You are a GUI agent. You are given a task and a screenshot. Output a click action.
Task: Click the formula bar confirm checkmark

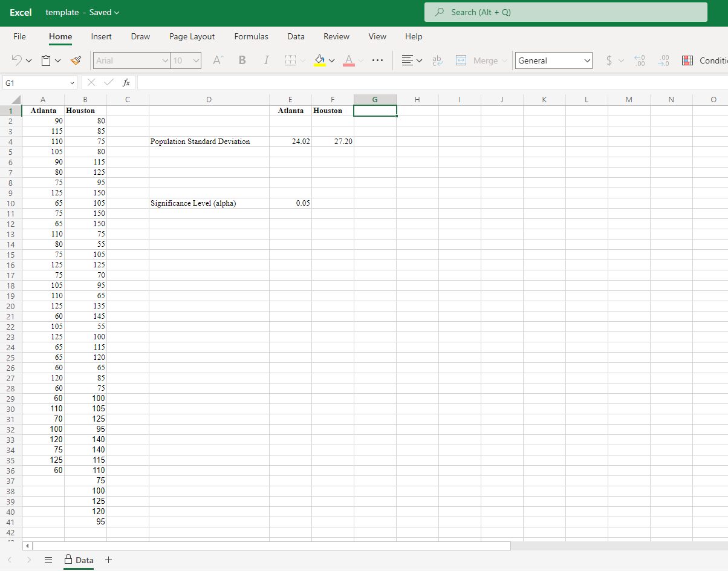109,82
